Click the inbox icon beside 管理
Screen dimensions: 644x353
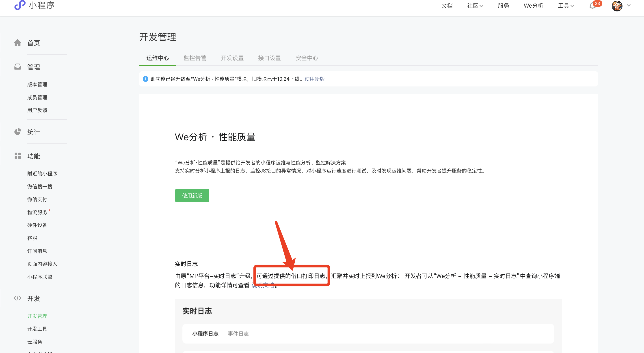[x=17, y=67]
